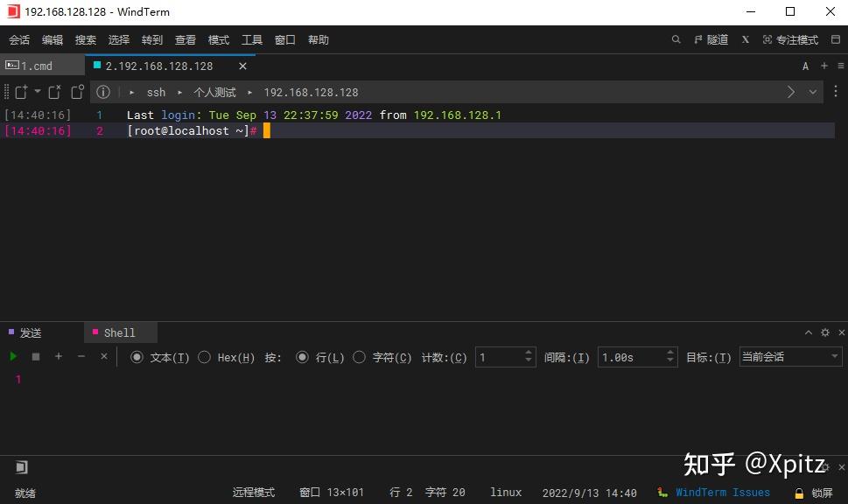Increase the 间隔 interval value stepper
The height and width of the screenshot is (504, 848).
click(x=669, y=352)
